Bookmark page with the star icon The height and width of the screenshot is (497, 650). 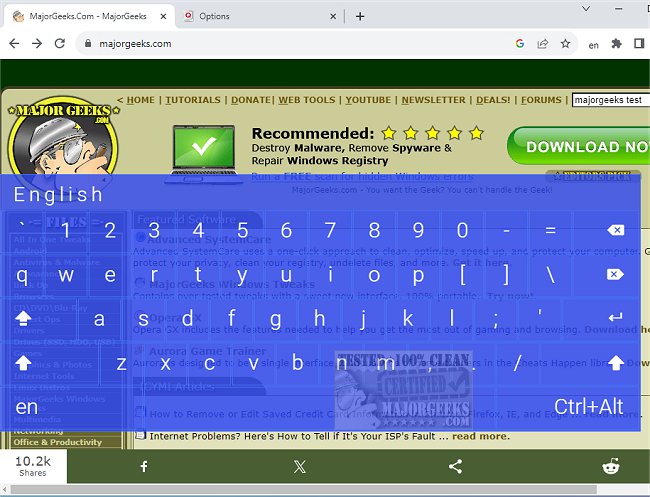click(565, 43)
